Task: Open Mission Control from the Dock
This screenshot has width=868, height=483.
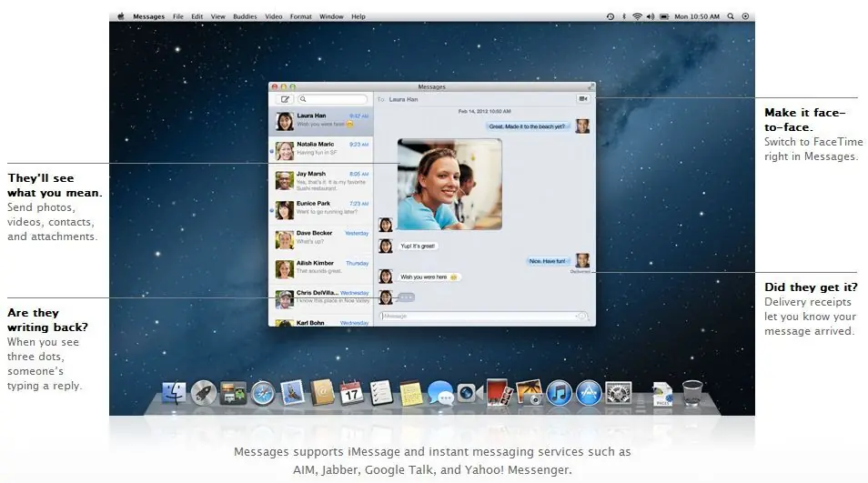Action: [x=233, y=393]
